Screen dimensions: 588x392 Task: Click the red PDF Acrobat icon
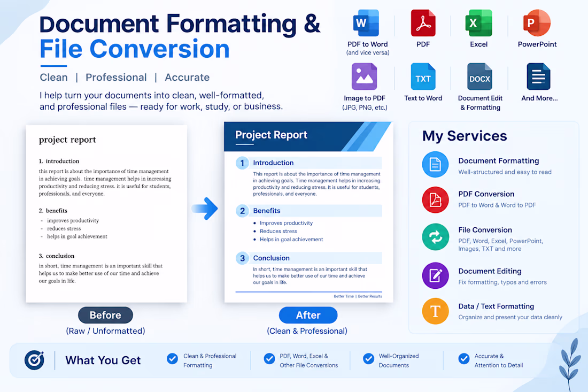point(423,23)
